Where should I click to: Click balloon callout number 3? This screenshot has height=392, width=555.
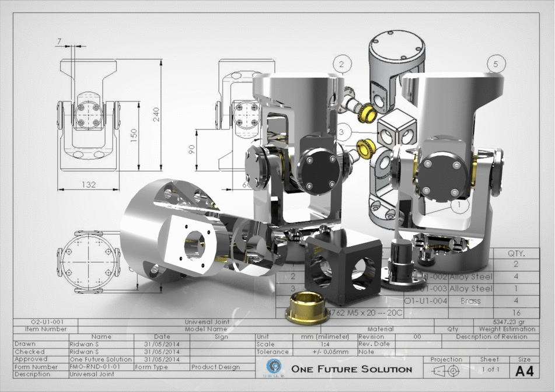coord(341,132)
